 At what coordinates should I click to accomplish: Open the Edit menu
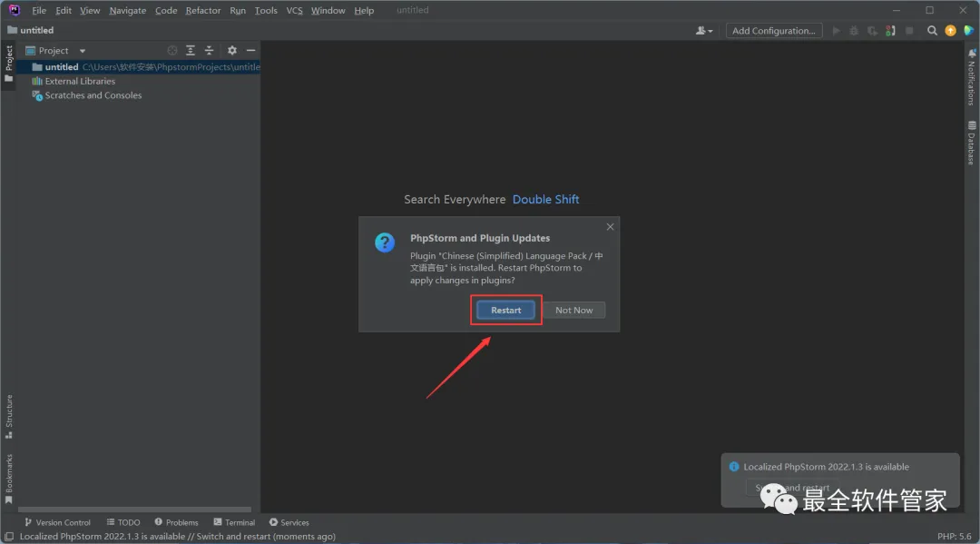tap(64, 11)
